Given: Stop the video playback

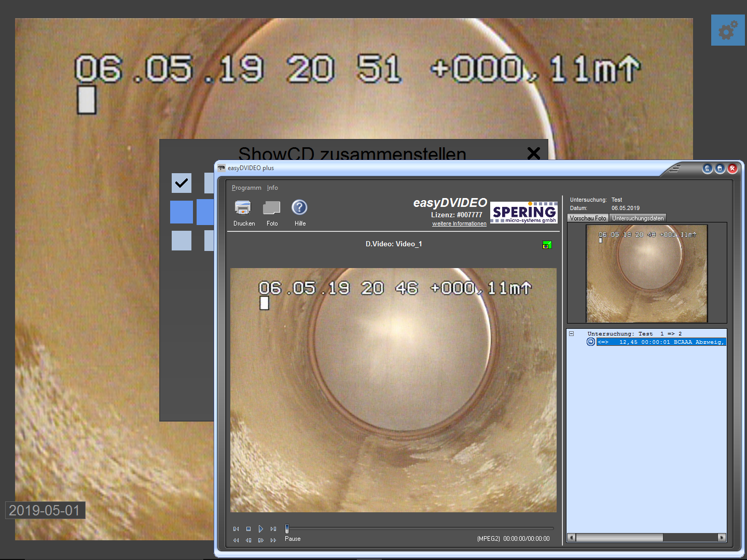Looking at the screenshot, I should [248, 529].
